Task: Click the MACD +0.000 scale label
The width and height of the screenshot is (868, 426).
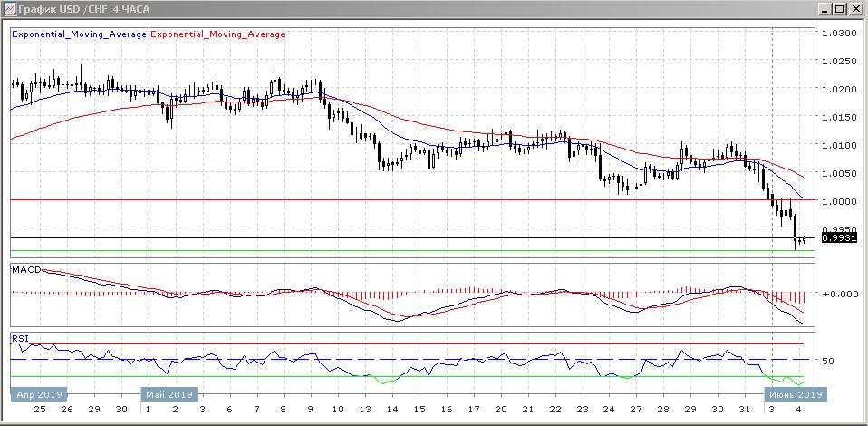Action: pyautogui.click(x=837, y=294)
